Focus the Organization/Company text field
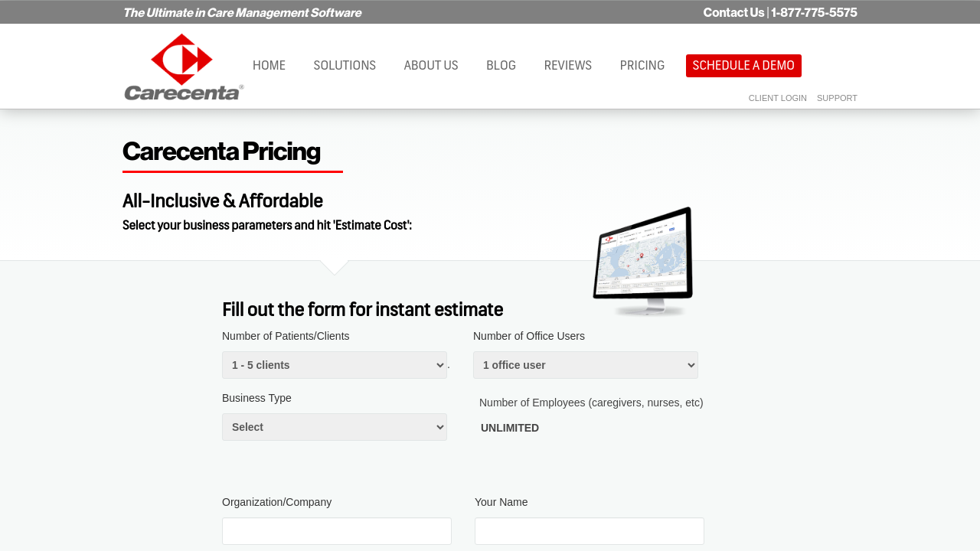The height and width of the screenshot is (551, 980). [x=337, y=531]
